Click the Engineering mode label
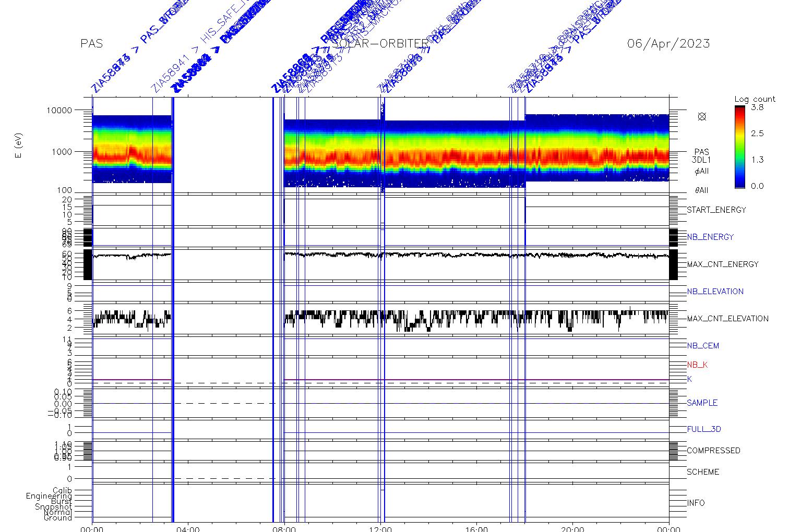The image size is (789, 532). (x=49, y=496)
